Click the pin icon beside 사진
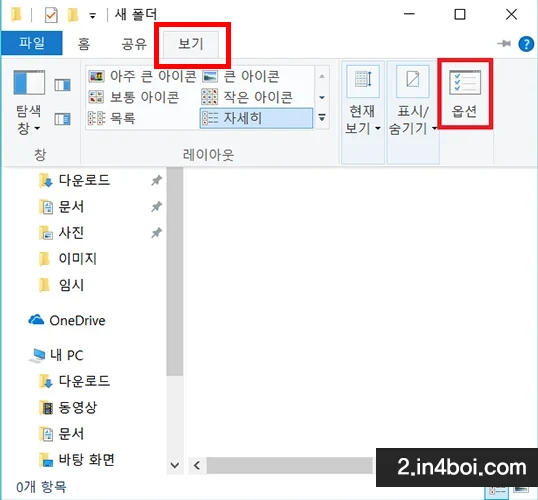538x500 pixels. pos(156,233)
